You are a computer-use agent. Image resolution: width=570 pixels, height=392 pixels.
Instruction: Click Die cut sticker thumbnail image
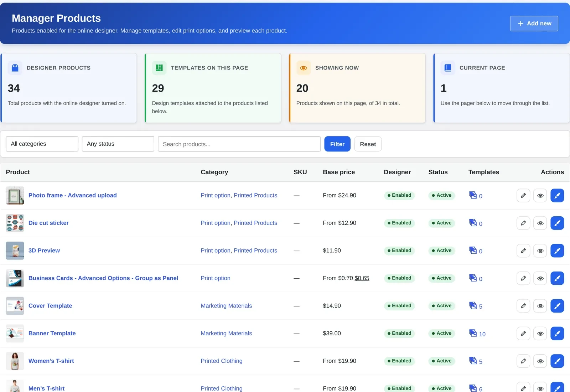pos(15,223)
